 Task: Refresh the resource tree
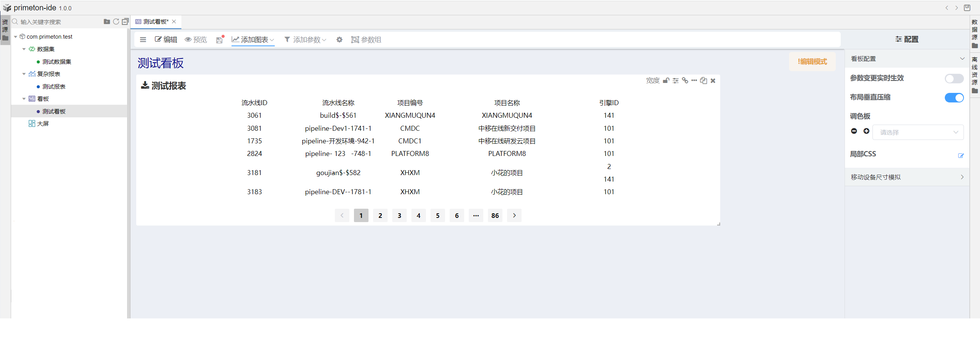[116, 22]
